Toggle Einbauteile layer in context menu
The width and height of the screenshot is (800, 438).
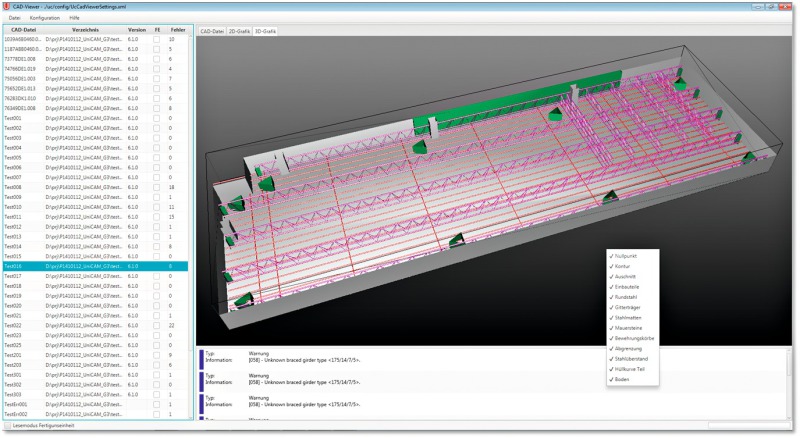point(633,287)
